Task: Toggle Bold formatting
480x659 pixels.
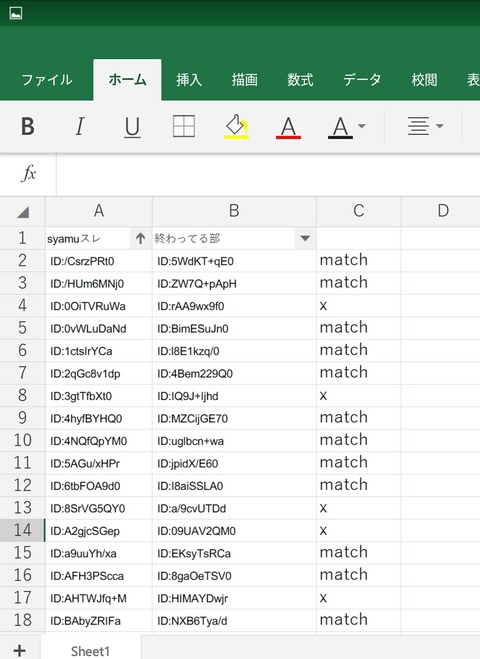Action: point(28,126)
